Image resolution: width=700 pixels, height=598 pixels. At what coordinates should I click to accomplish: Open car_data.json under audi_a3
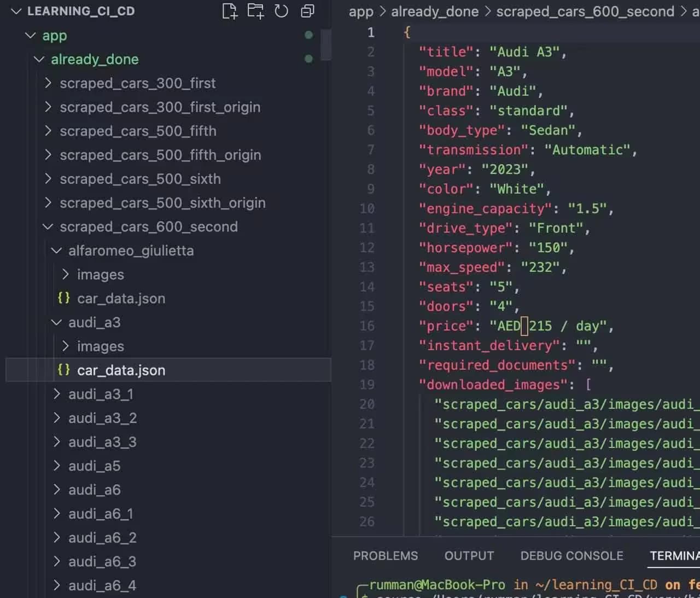[x=168, y=370]
